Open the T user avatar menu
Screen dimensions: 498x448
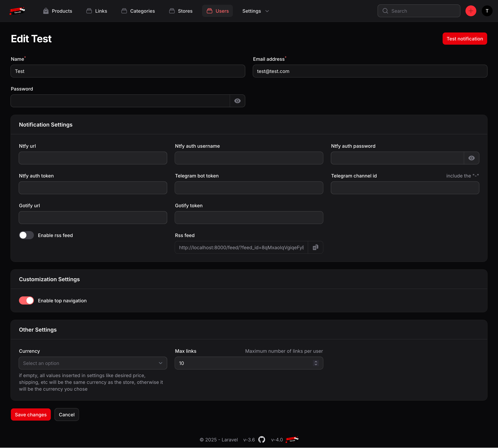point(487,11)
